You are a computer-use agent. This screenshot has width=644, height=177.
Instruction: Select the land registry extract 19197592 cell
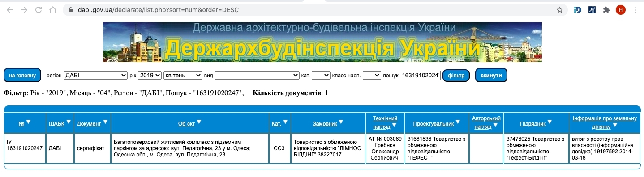tap(605, 148)
